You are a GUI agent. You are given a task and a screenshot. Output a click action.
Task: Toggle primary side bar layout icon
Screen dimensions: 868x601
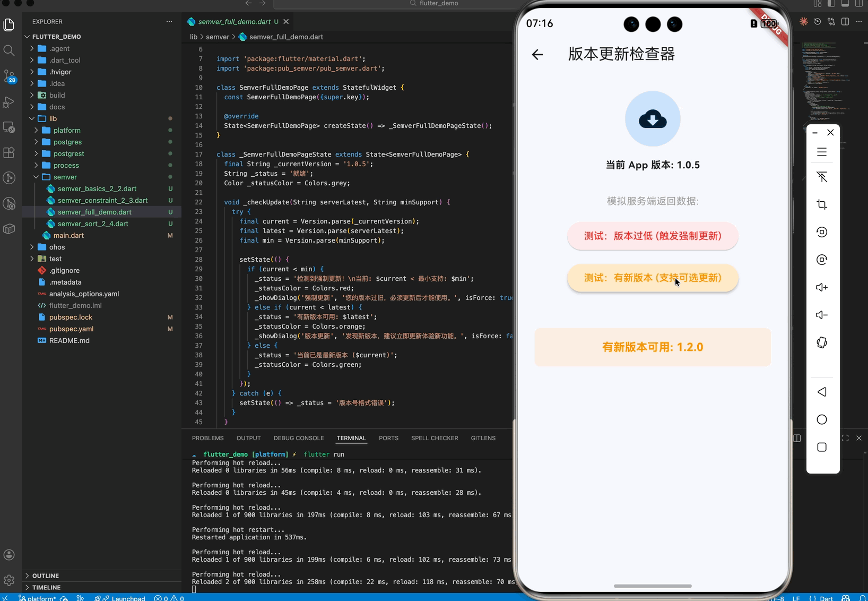point(831,3)
